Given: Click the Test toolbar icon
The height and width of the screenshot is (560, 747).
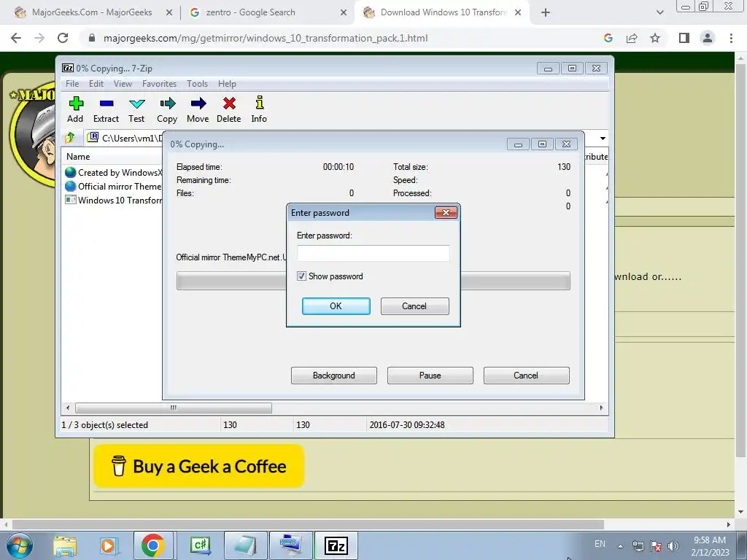Looking at the screenshot, I should 136,109.
